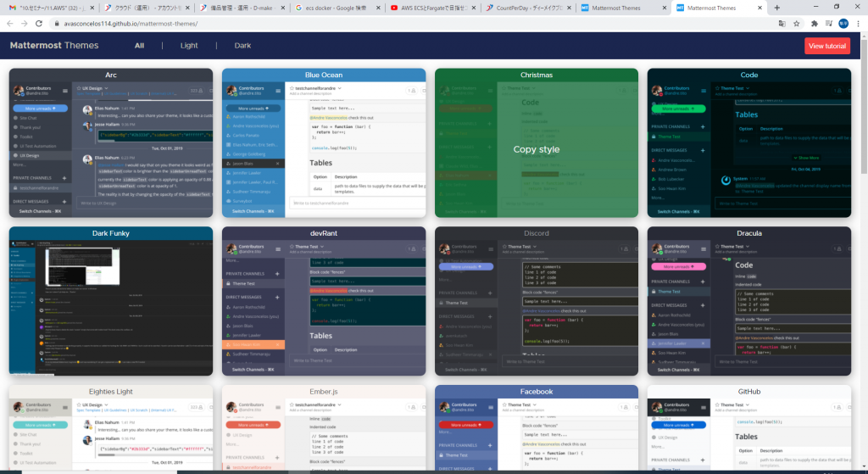The height and width of the screenshot is (474, 868).
Task: Click the View tutorial button
Action: (x=827, y=46)
